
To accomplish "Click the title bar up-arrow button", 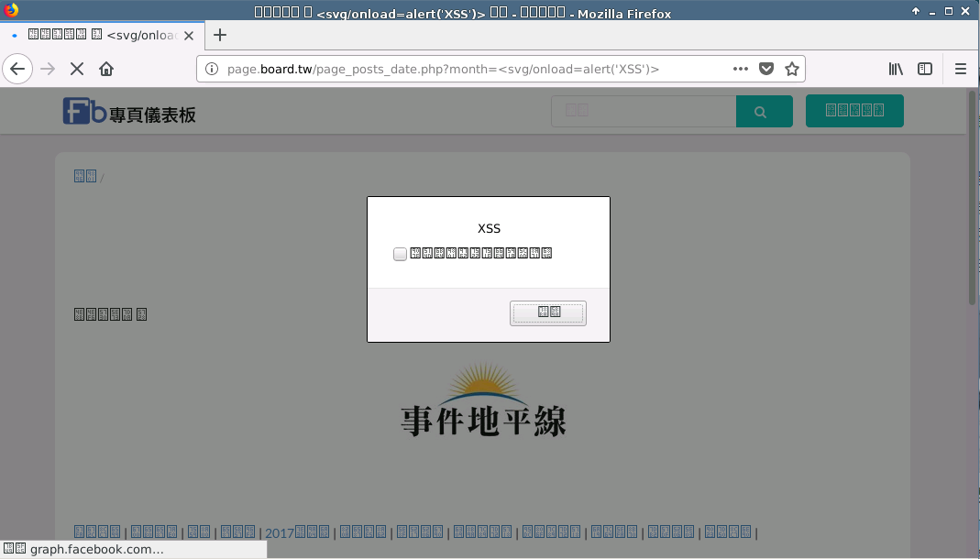I will coord(916,11).
